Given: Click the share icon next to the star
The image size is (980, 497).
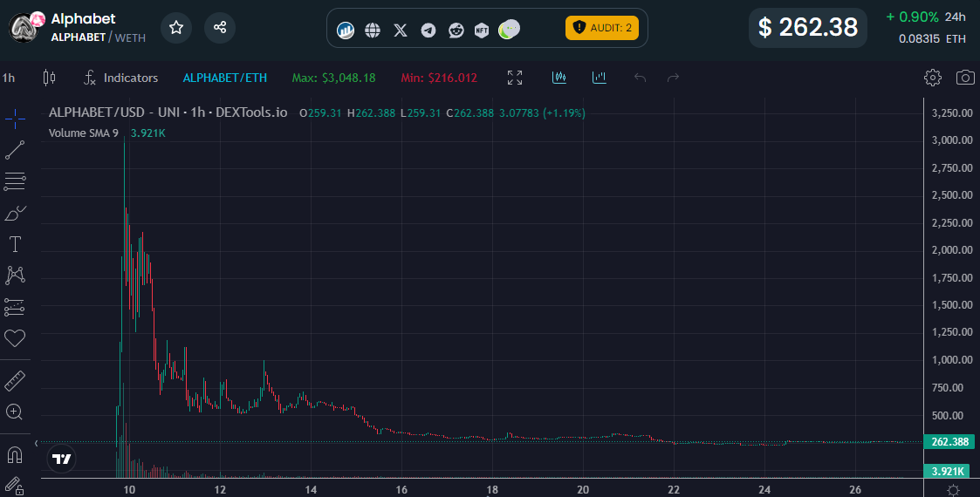Looking at the screenshot, I should 219,28.
